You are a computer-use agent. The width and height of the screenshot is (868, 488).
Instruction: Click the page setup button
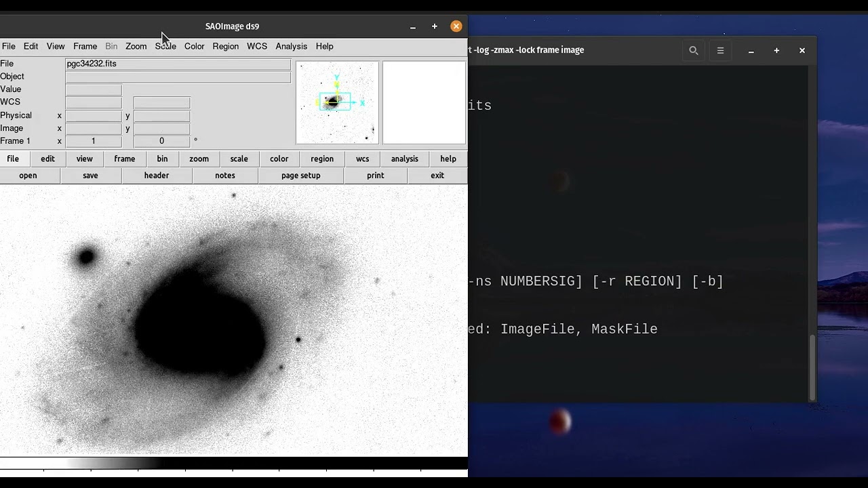click(x=300, y=176)
